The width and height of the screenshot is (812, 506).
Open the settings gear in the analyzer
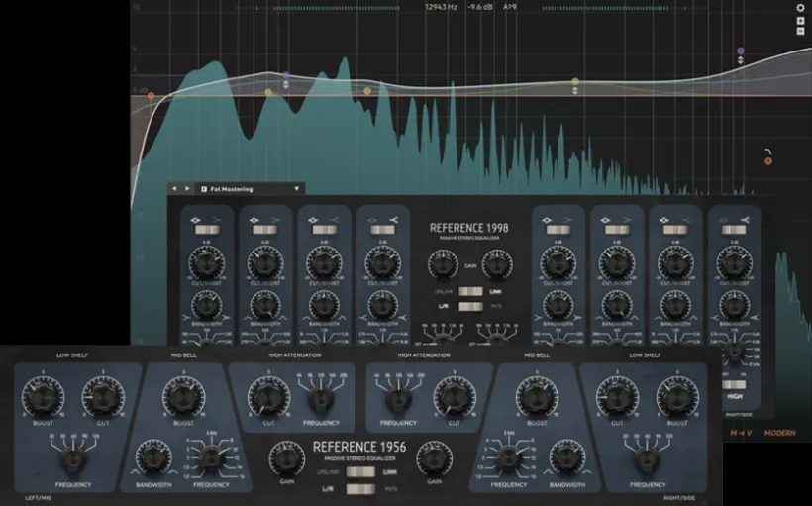pos(800,7)
